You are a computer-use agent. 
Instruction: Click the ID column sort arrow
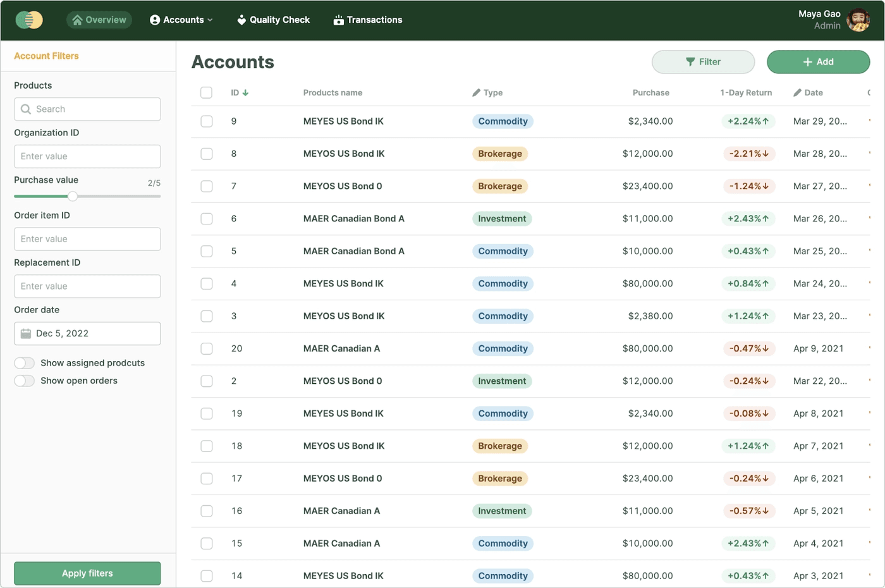pyautogui.click(x=245, y=93)
